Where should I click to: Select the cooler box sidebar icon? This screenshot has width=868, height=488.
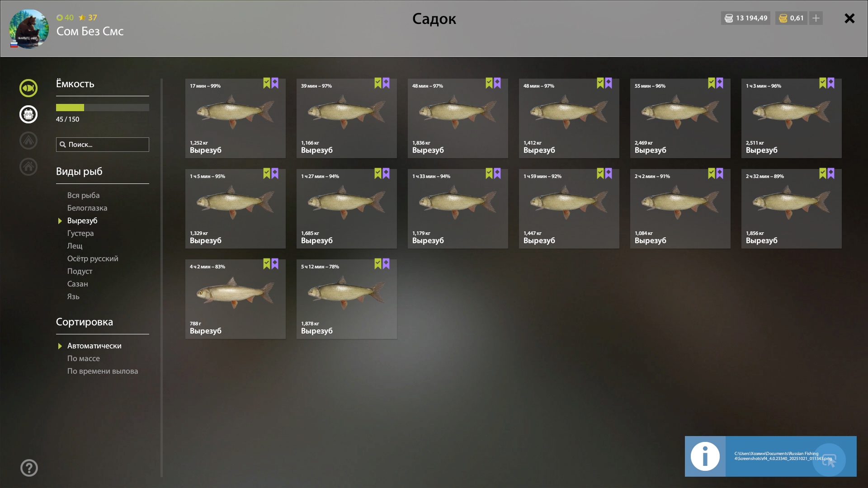coord(28,114)
